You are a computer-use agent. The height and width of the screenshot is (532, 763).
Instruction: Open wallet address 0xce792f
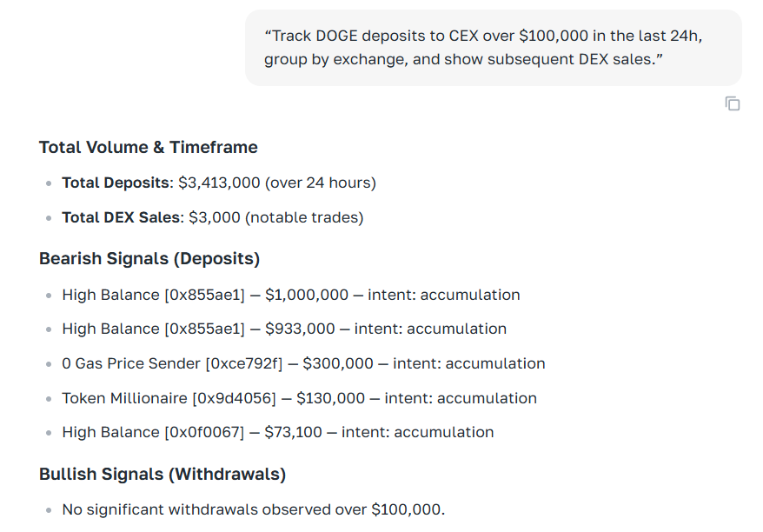(x=244, y=363)
